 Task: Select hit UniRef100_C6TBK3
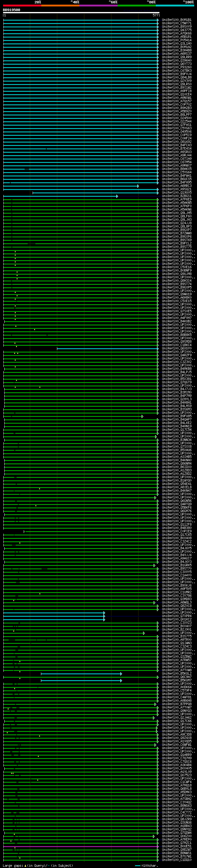tap(177, 71)
